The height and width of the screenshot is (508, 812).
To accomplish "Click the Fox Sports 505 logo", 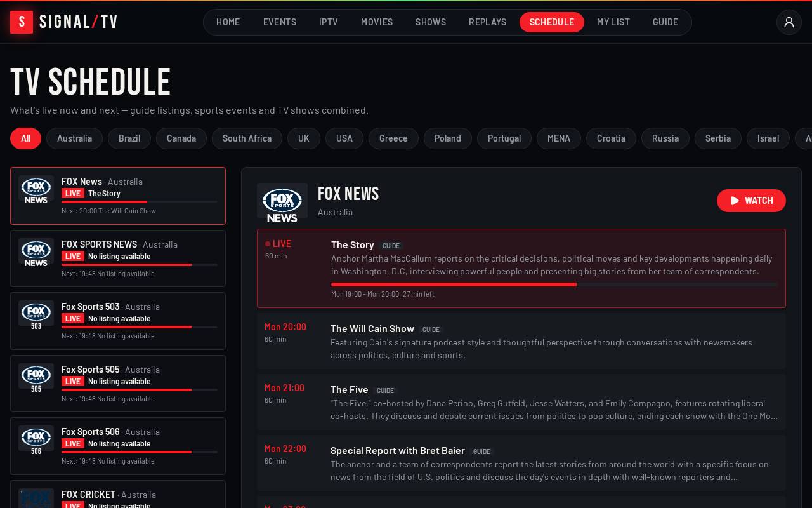I will point(36,378).
